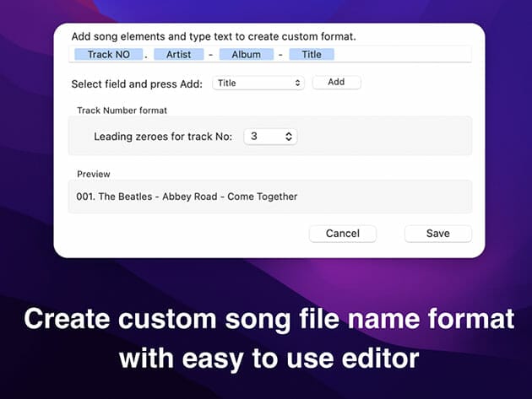Click the dash between Album and Title tokens
The height and width of the screenshot is (399, 532).
pyautogui.click(x=281, y=54)
